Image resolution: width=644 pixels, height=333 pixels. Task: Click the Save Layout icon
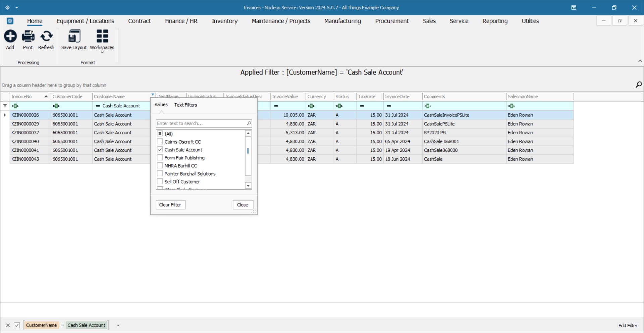point(74,36)
